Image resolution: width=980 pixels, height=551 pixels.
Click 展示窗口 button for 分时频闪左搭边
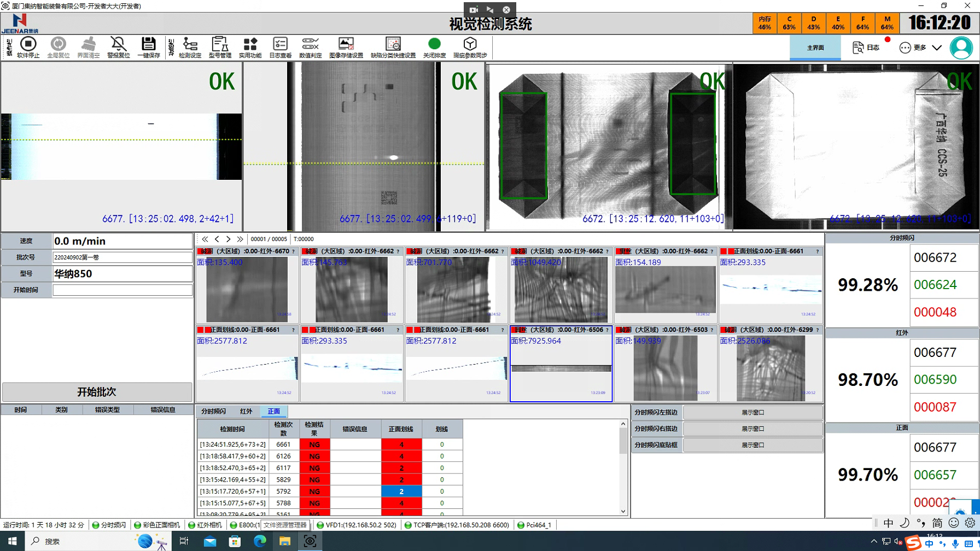tap(752, 412)
